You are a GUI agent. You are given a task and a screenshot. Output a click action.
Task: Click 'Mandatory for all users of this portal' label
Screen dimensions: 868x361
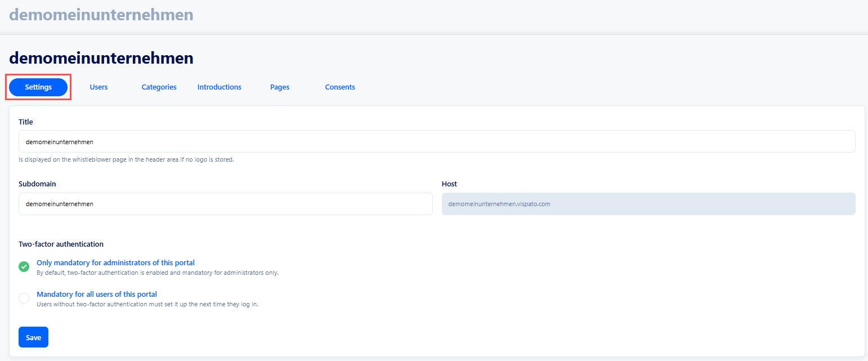pos(96,294)
